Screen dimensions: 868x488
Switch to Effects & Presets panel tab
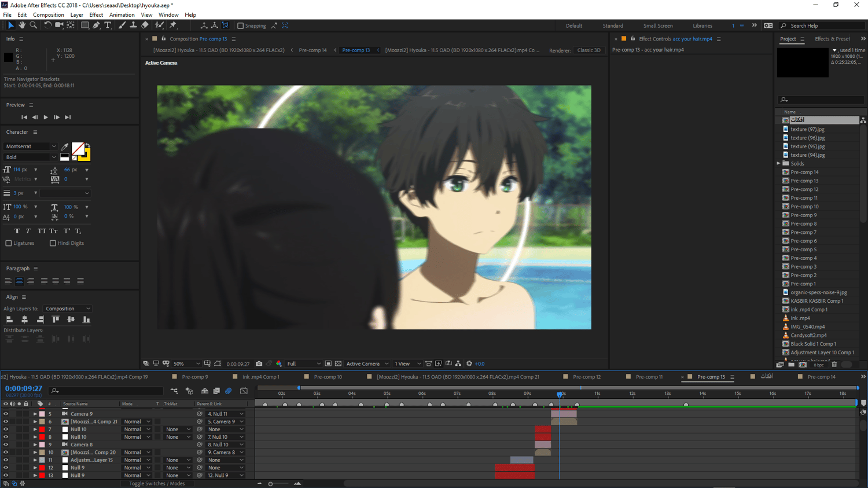click(x=832, y=39)
